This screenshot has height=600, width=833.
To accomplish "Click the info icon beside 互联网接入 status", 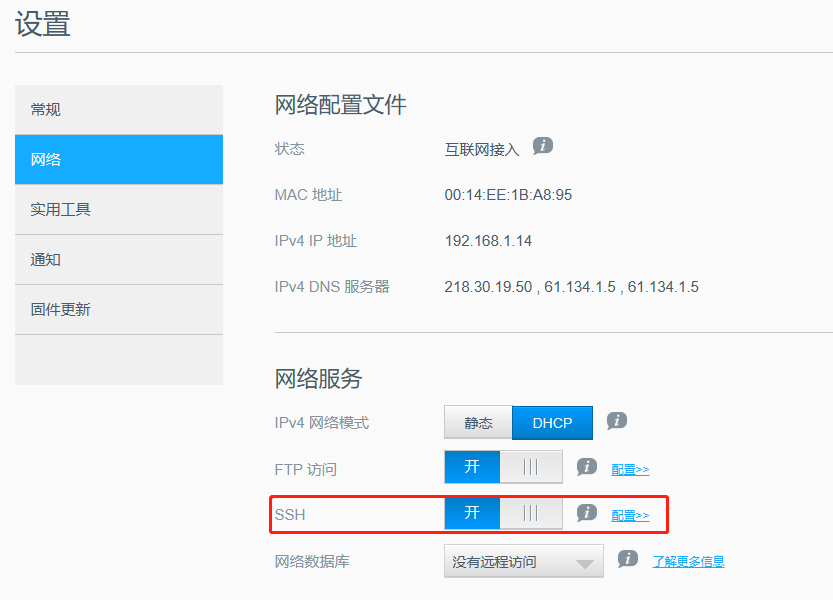I will click(542, 146).
